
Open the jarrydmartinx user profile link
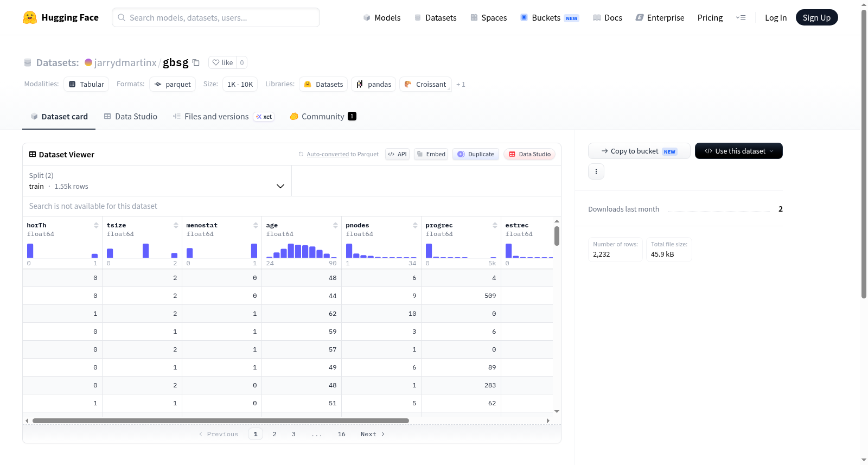[125, 62]
